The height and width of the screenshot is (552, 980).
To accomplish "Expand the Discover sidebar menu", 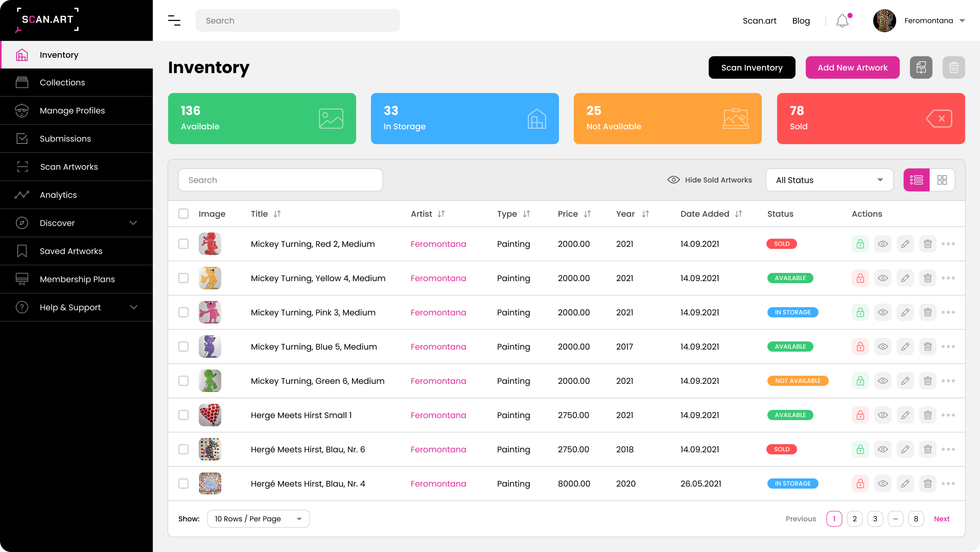I will [76, 223].
